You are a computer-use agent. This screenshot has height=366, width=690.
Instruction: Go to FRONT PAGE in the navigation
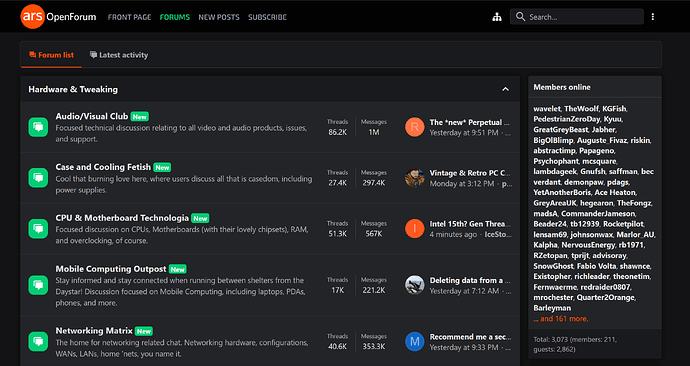pos(129,17)
